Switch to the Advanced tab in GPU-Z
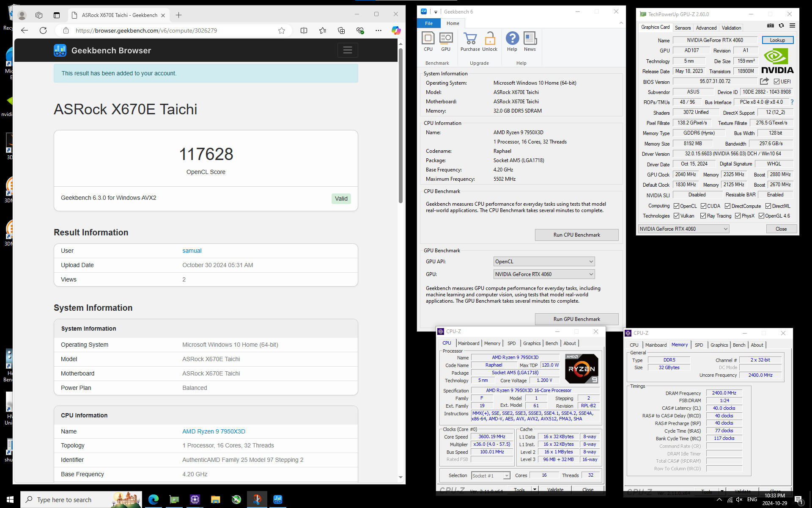Image resolution: width=812 pixels, height=508 pixels. point(706,28)
